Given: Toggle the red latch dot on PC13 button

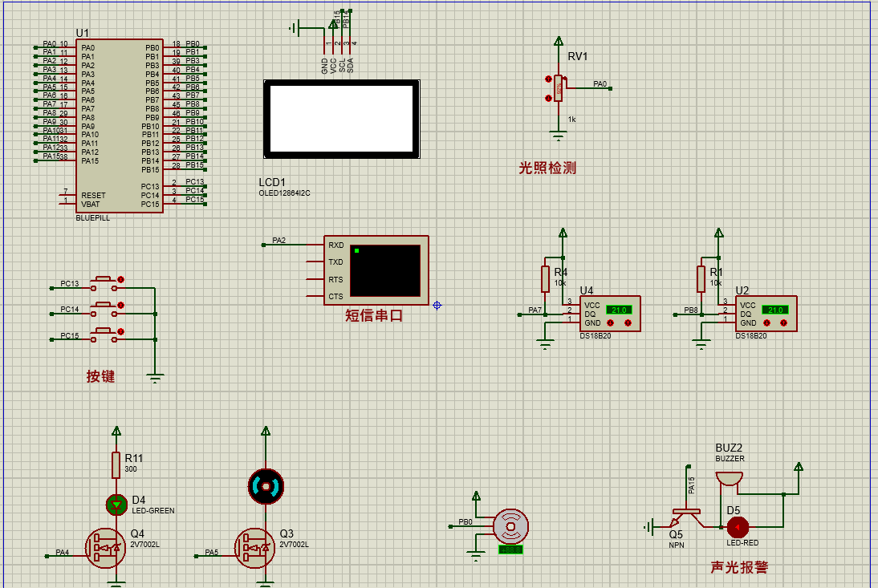Looking at the screenshot, I should (x=121, y=279).
